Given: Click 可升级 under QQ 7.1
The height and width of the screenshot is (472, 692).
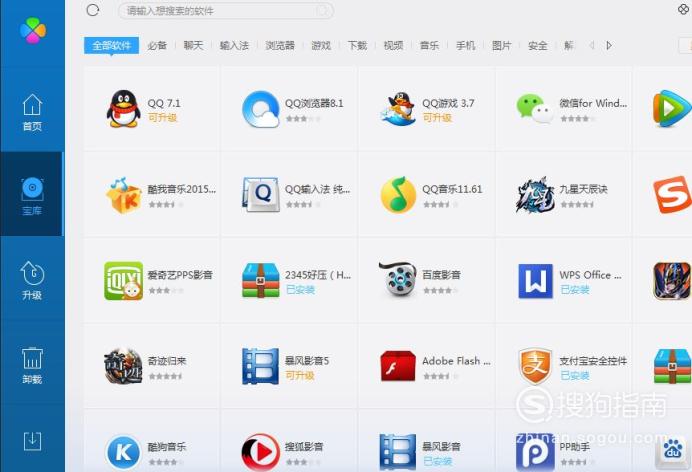Looking at the screenshot, I should 162,117.
